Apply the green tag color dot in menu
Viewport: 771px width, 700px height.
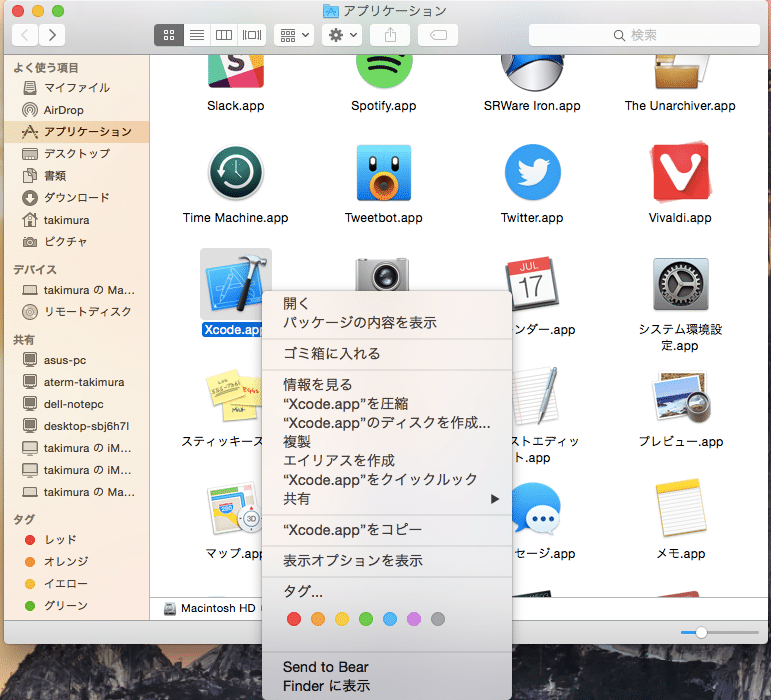pos(366,619)
